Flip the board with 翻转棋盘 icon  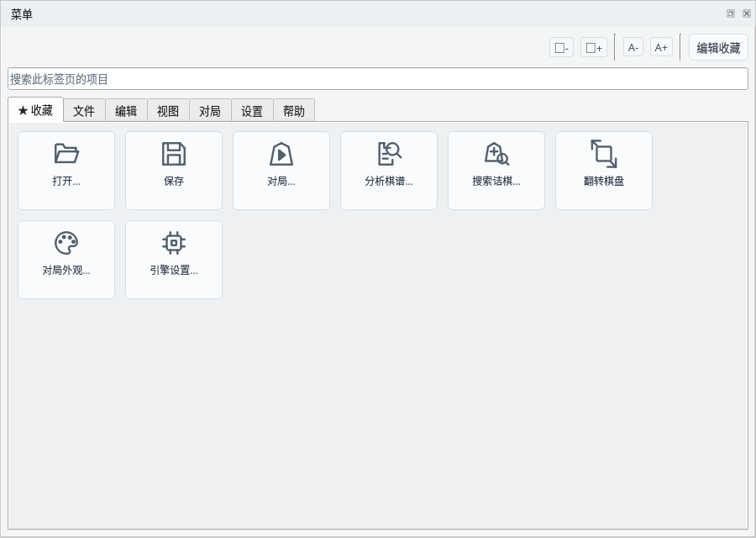pos(604,171)
